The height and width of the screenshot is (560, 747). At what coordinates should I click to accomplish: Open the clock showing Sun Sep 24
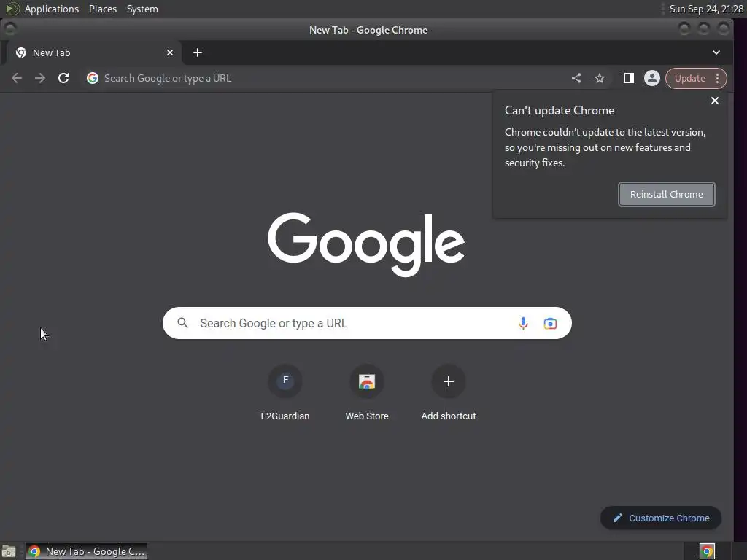706,9
